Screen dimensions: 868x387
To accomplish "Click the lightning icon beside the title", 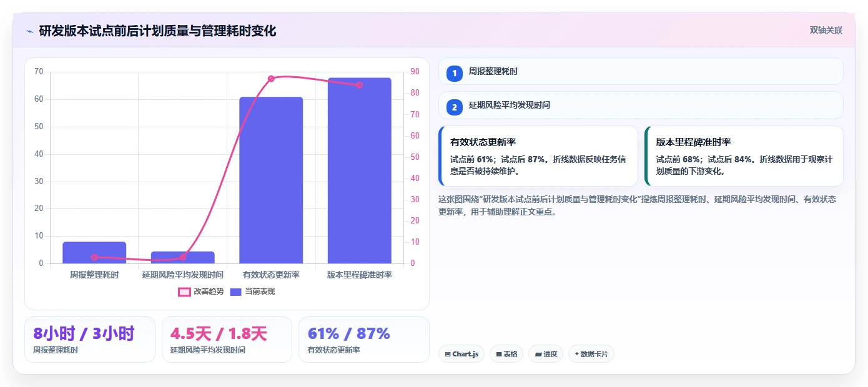I will (29, 31).
